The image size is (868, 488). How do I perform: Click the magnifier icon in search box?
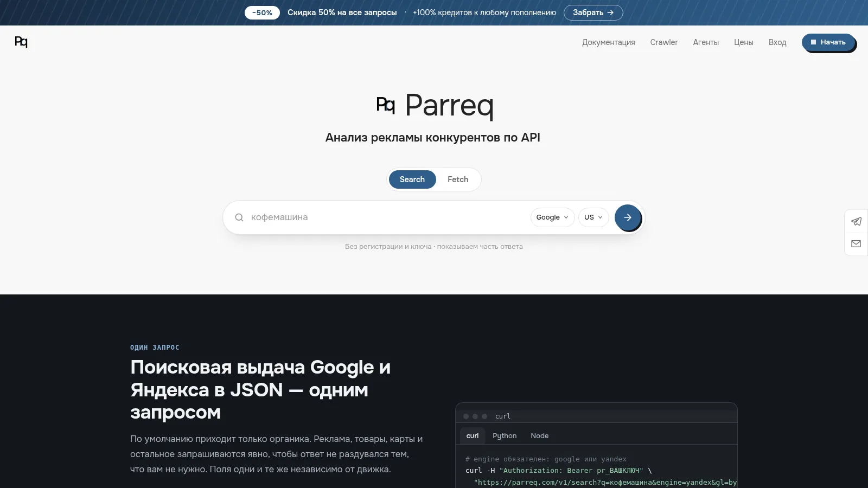[239, 217]
